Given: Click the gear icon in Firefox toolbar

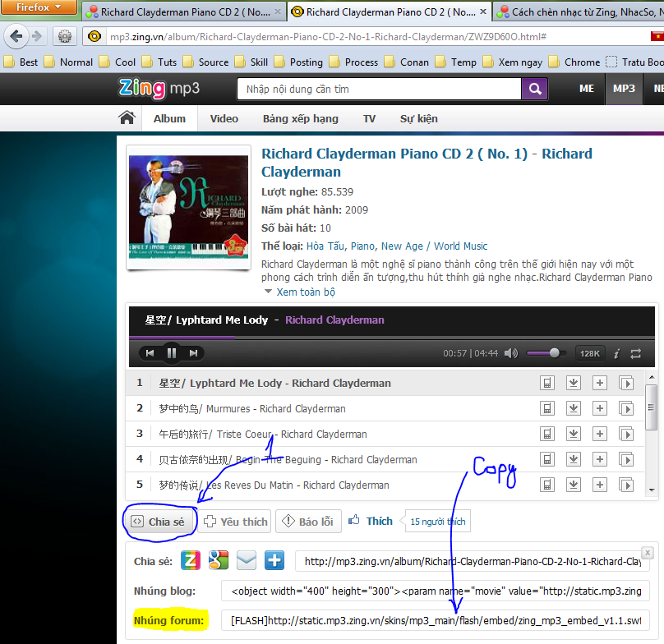Looking at the screenshot, I should 65,36.
